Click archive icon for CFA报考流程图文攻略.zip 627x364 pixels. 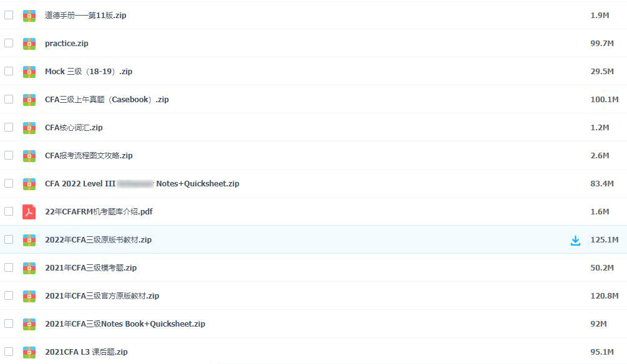29,155
